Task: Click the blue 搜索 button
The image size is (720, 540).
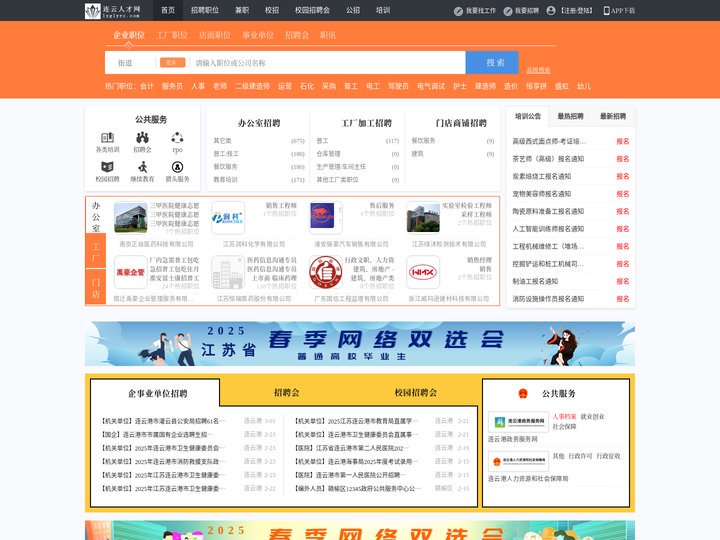Action: pos(492,62)
